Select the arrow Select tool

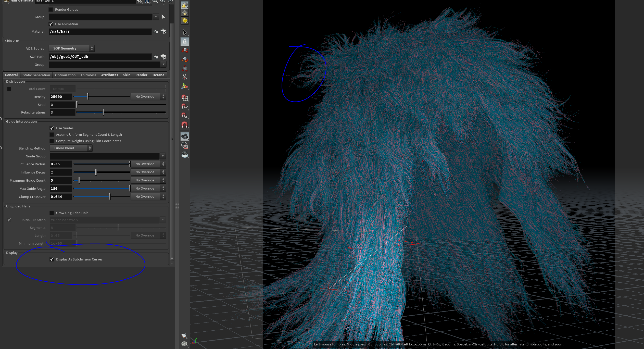[x=185, y=32]
